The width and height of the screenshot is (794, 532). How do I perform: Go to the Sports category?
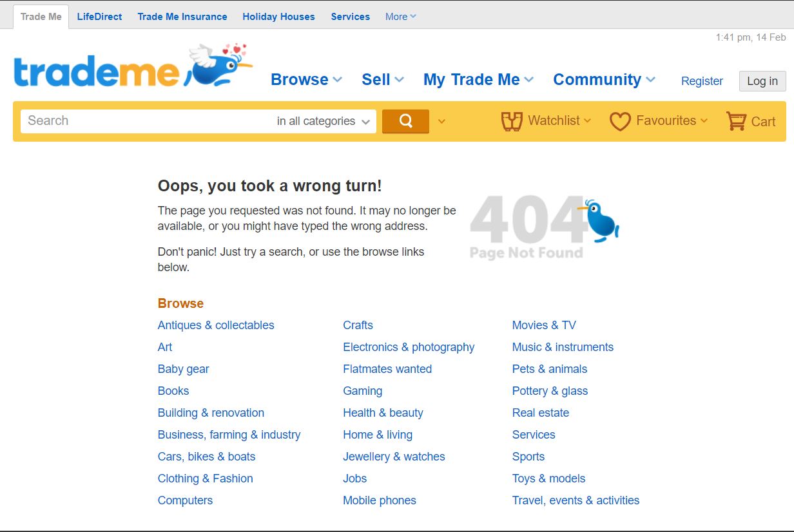[x=528, y=457]
